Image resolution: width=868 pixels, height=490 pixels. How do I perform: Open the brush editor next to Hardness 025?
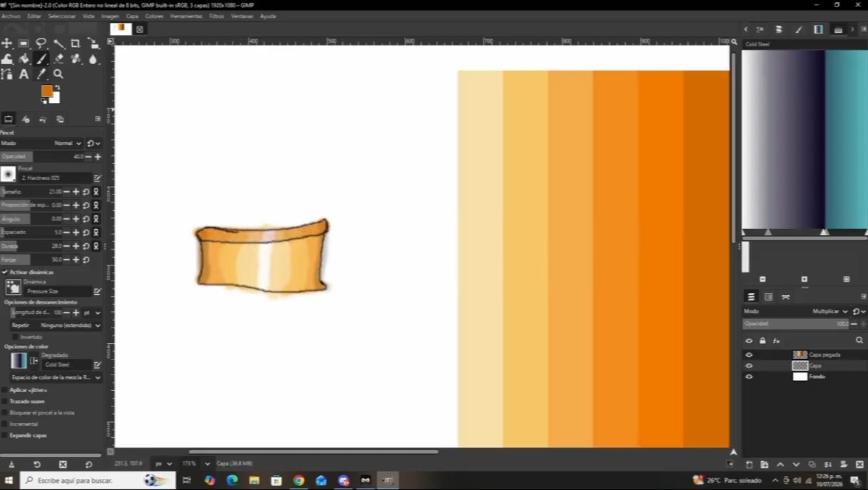point(97,178)
